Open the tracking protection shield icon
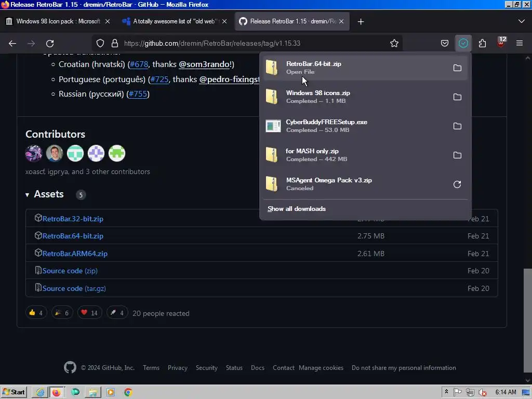532x399 pixels. 100,44
